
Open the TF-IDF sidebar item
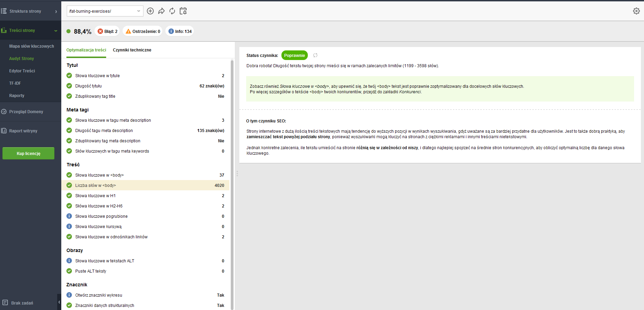point(15,83)
